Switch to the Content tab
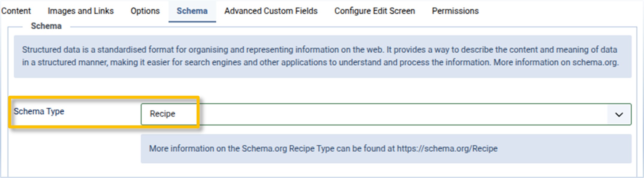The height and width of the screenshot is (178, 644). (x=16, y=11)
